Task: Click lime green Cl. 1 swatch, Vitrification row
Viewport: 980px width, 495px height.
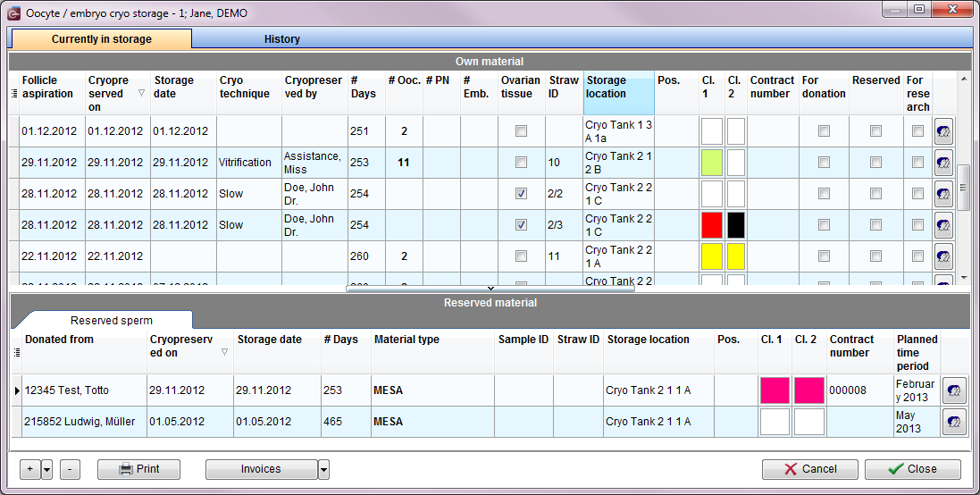Action: pyautogui.click(x=712, y=163)
